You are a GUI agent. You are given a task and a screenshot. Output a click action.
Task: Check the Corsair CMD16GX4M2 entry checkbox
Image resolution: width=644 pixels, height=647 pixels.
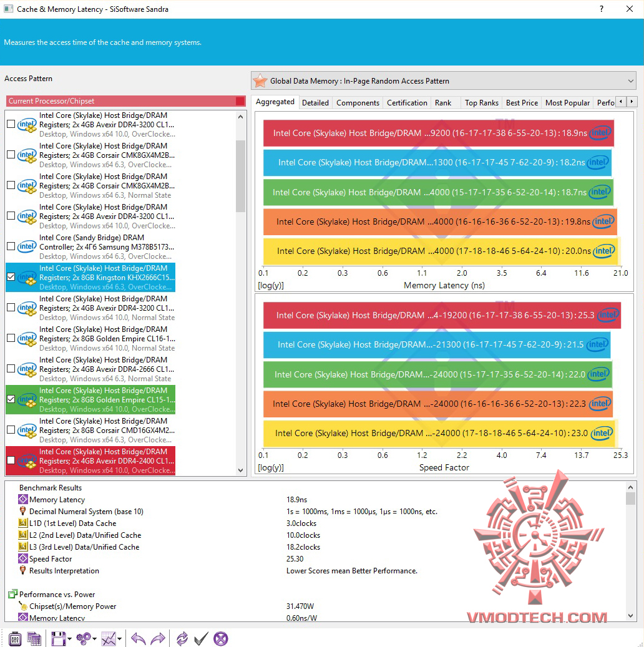pos(11,429)
